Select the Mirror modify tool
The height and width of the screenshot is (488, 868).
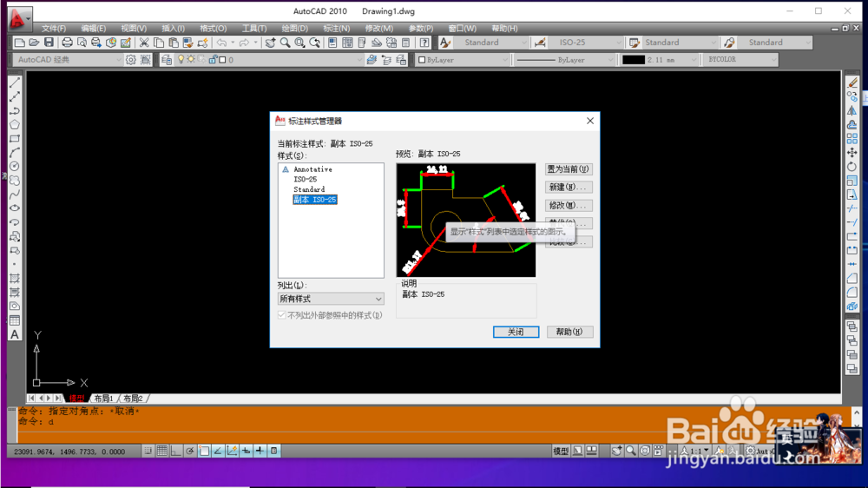point(852,111)
